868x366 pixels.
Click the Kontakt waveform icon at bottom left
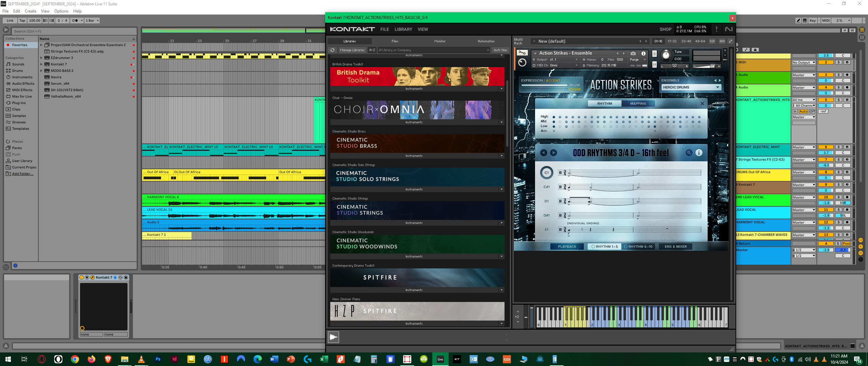click(333, 337)
